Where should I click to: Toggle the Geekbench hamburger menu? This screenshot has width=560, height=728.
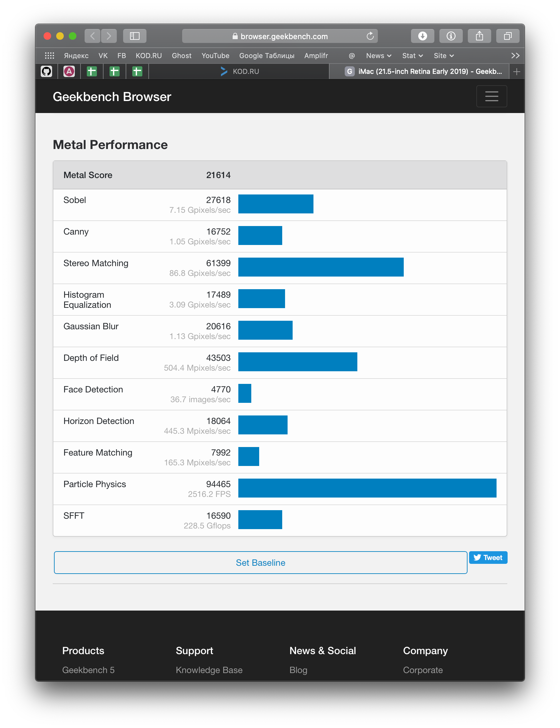[x=491, y=96]
